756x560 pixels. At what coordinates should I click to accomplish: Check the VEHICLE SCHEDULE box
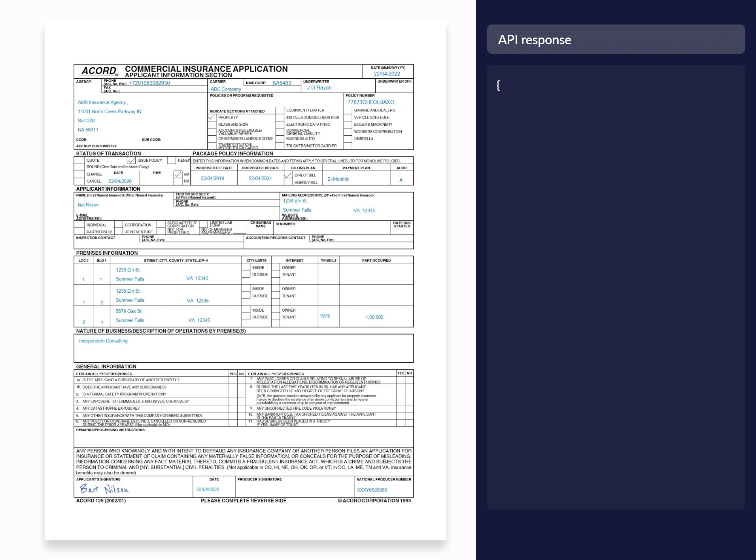pyautogui.click(x=348, y=117)
